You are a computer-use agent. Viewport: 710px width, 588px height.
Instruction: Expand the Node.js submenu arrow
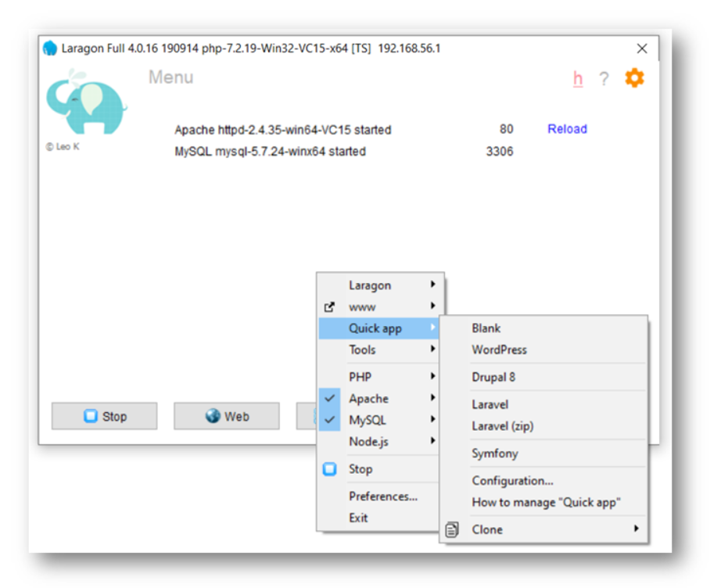(433, 440)
